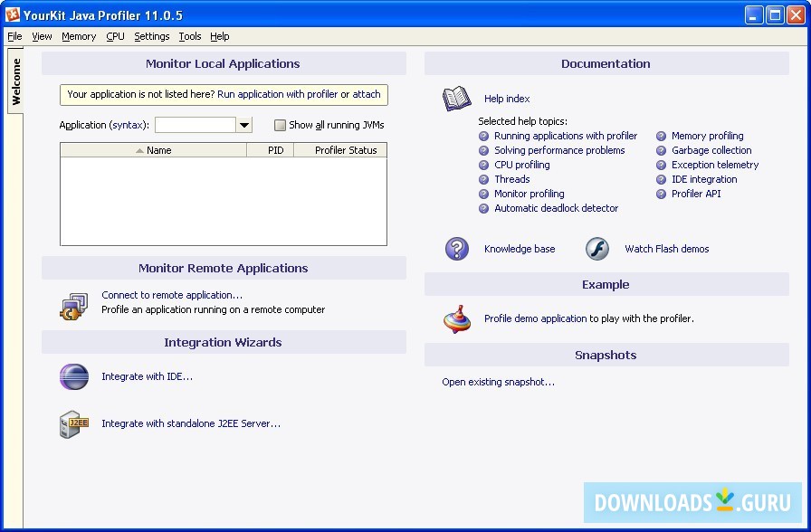Screen dimensions: 811x532
Task: Select the vertical Welcome tab
Action: pos(15,81)
